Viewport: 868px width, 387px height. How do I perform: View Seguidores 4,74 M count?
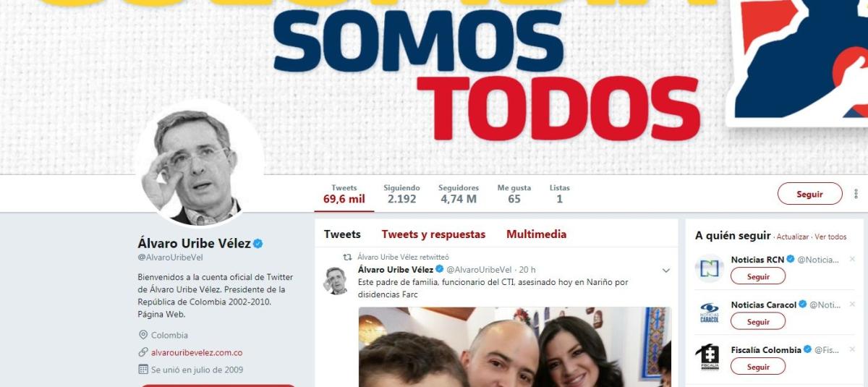(459, 194)
